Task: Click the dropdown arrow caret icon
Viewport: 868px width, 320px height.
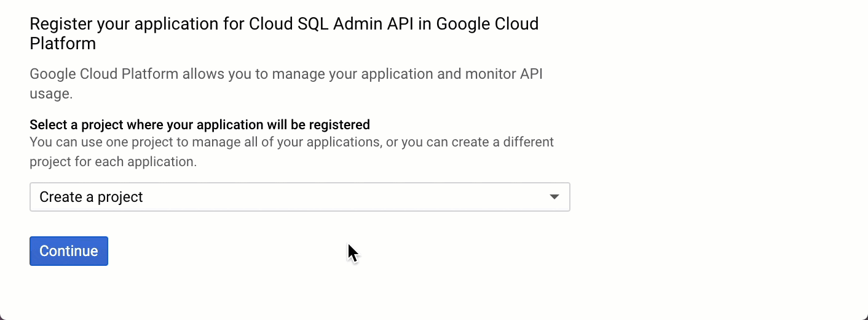Action: coord(554,197)
